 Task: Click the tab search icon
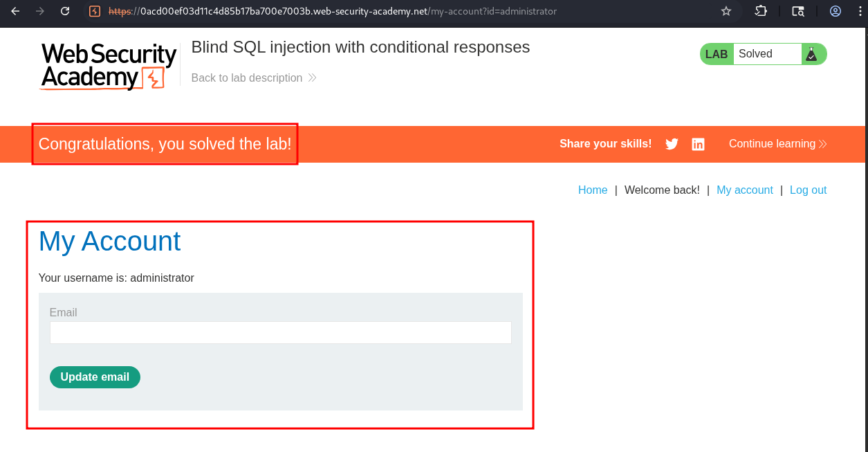pos(798,11)
